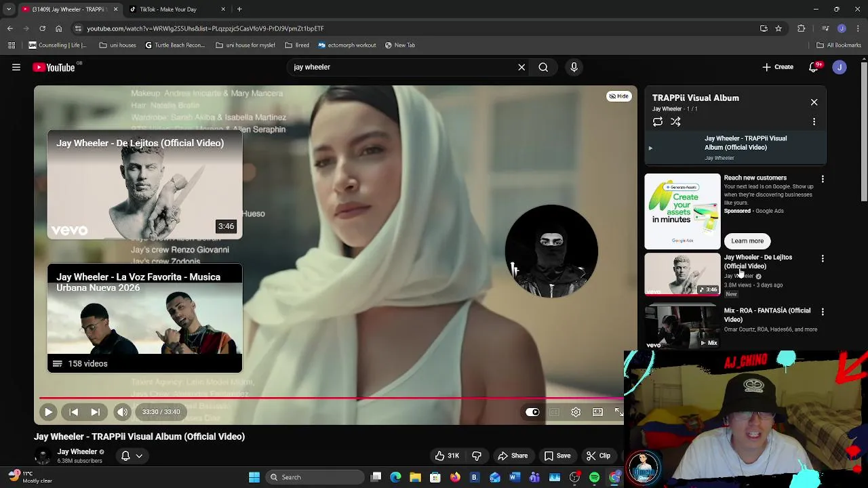Toggle shuffle in TRAPPii Visual Album panel

click(x=675, y=121)
